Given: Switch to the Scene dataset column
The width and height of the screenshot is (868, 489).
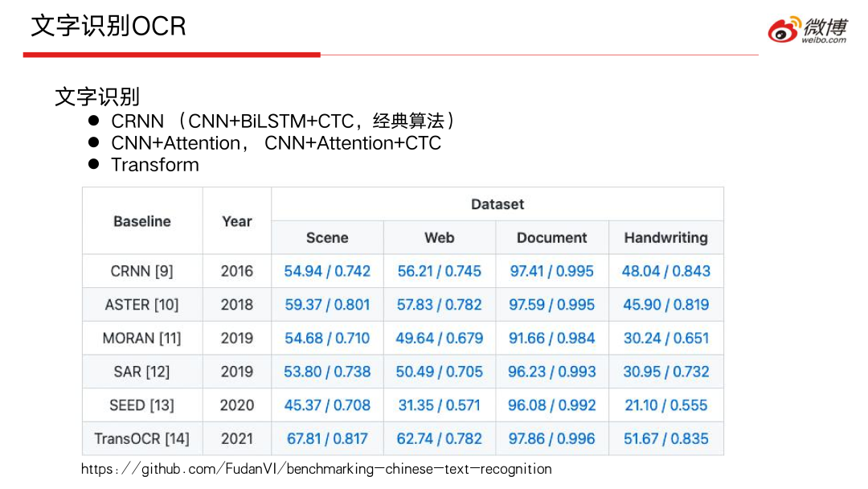Looking at the screenshot, I should (326, 237).
